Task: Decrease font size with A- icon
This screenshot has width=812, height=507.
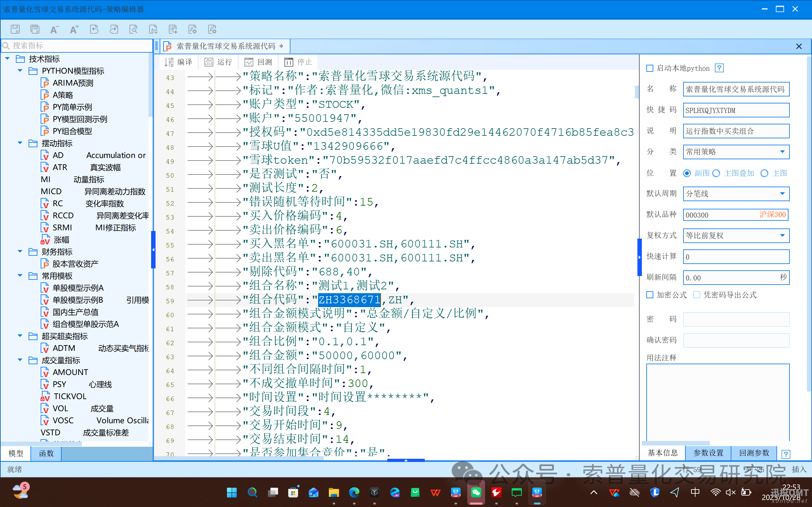Action: pyautogui.click(x=54, y=29)
